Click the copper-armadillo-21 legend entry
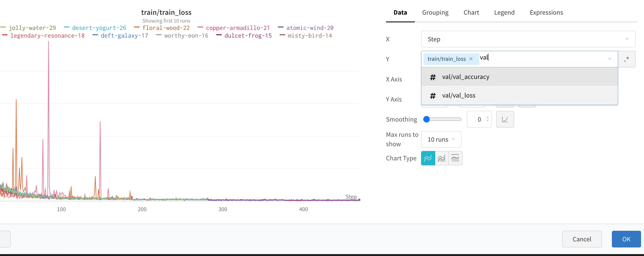The height and width of the screenshot is (256, 644). tap(238, 28)
